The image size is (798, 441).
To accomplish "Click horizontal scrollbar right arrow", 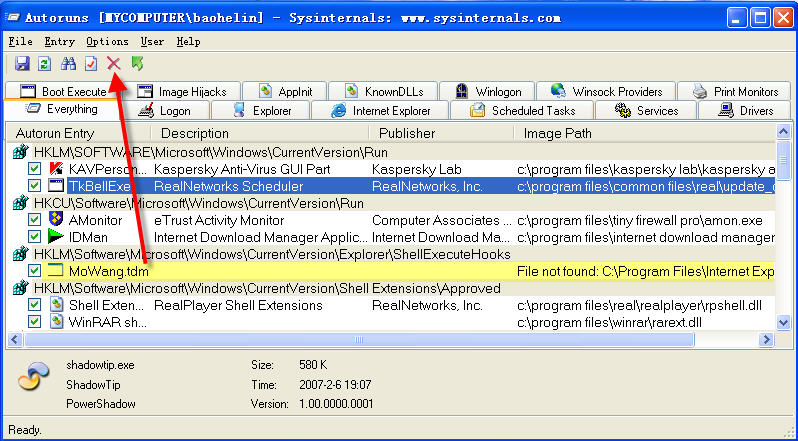I will tap(766, 339).
